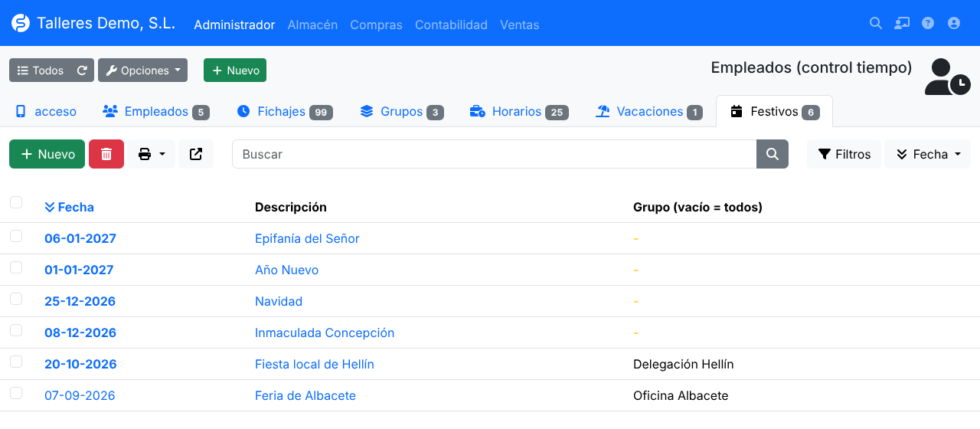980x429 pixels.
Task: Open the user account icon
Action: tap(954, 24)
